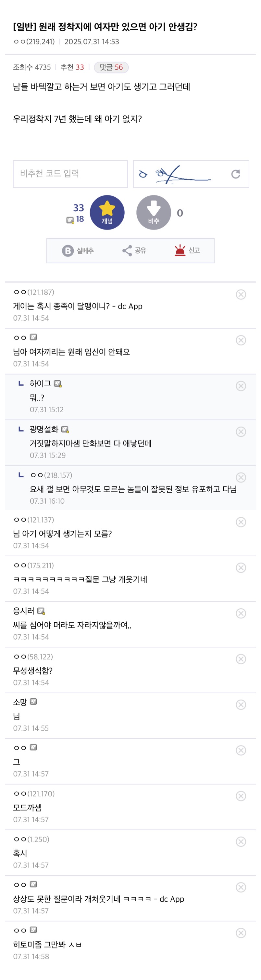Open the 응시러 nickname link
Screen dimensions: 261x980
click(24, 611)
